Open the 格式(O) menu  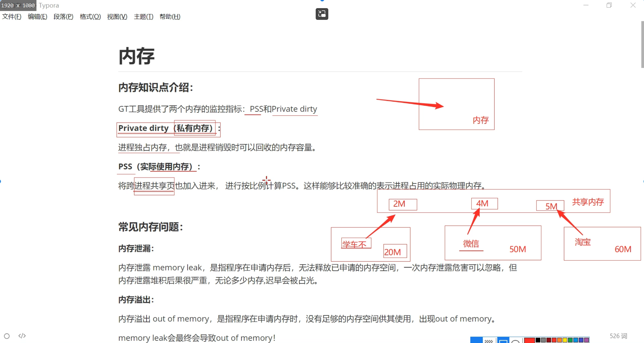tap(90, 17)
